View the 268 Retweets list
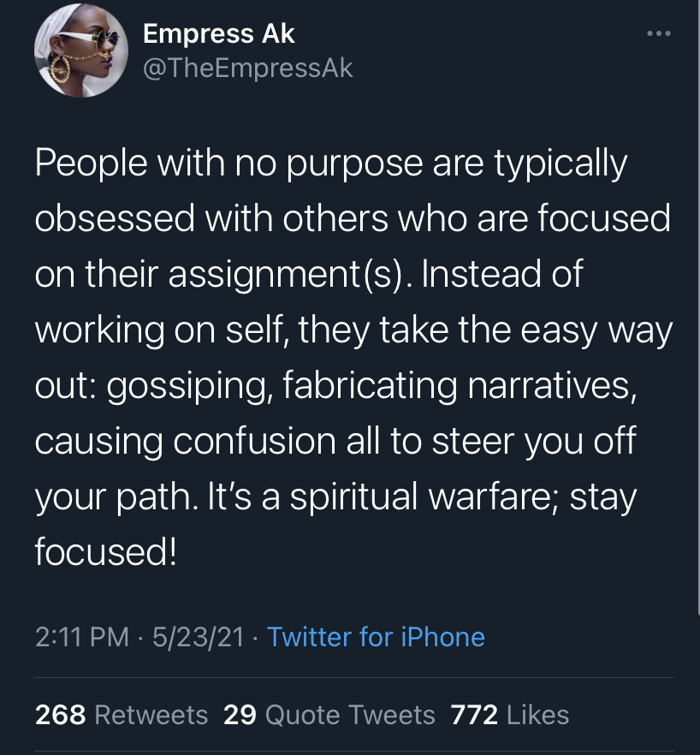The height and width of the screenshot is (755, 700). pos(121,714)
